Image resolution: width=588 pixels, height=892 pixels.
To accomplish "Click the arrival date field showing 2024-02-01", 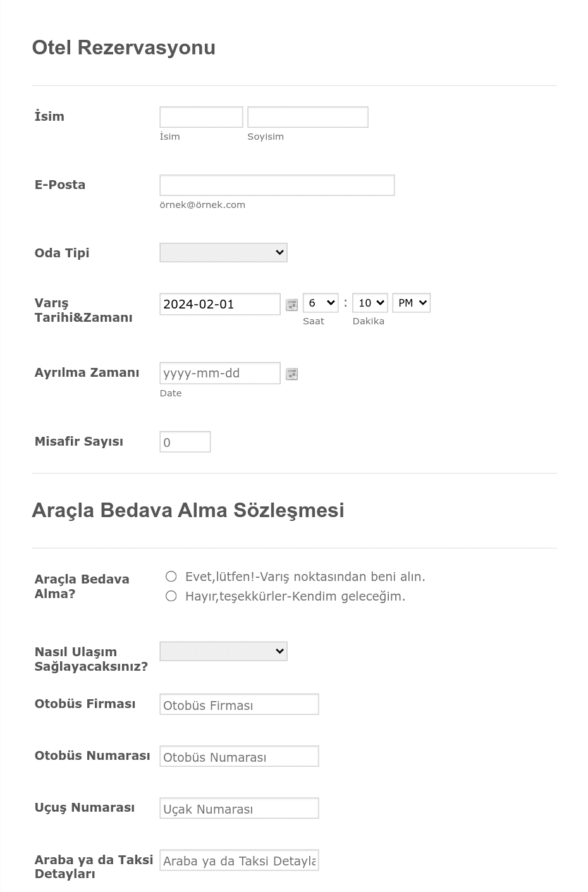I will tap(220, 304).
